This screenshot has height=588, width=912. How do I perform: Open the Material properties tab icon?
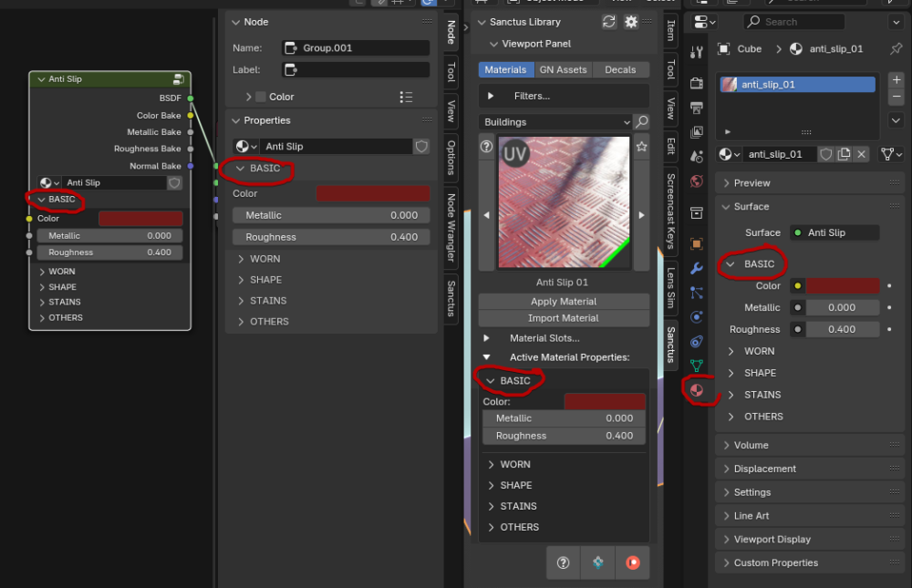click(x=696, y=390)
